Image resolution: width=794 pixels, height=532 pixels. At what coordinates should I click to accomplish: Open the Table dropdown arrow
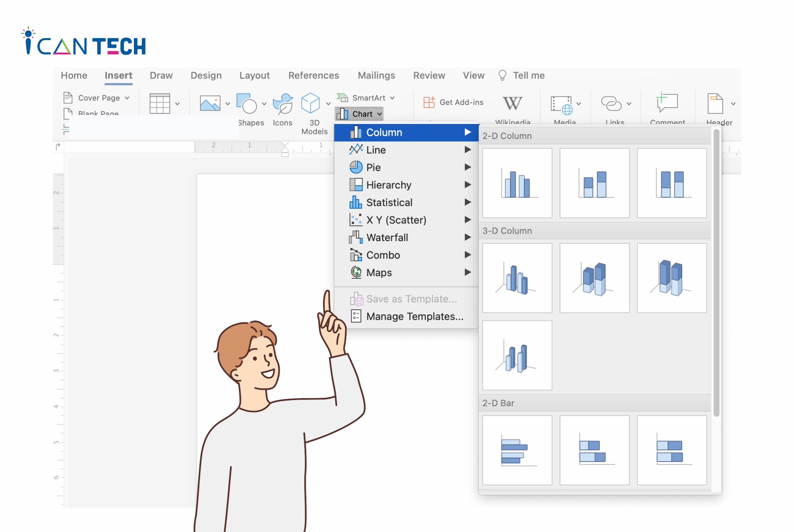point(177,104)
